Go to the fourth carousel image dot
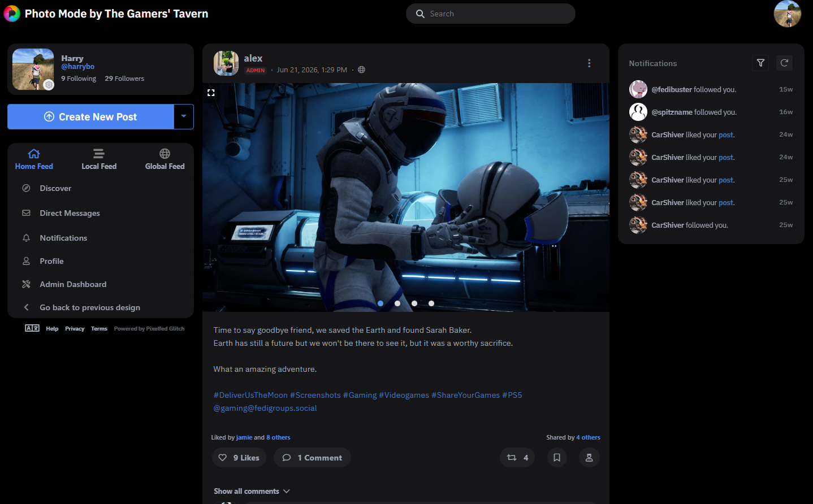813x504 pixels. 431,303
